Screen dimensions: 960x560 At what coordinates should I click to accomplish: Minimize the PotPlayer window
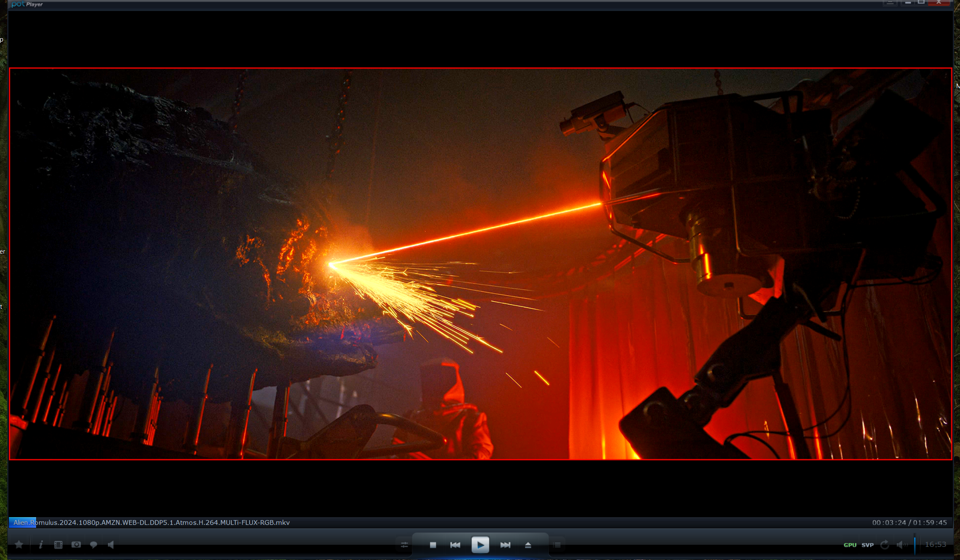(x=908, y=3)
